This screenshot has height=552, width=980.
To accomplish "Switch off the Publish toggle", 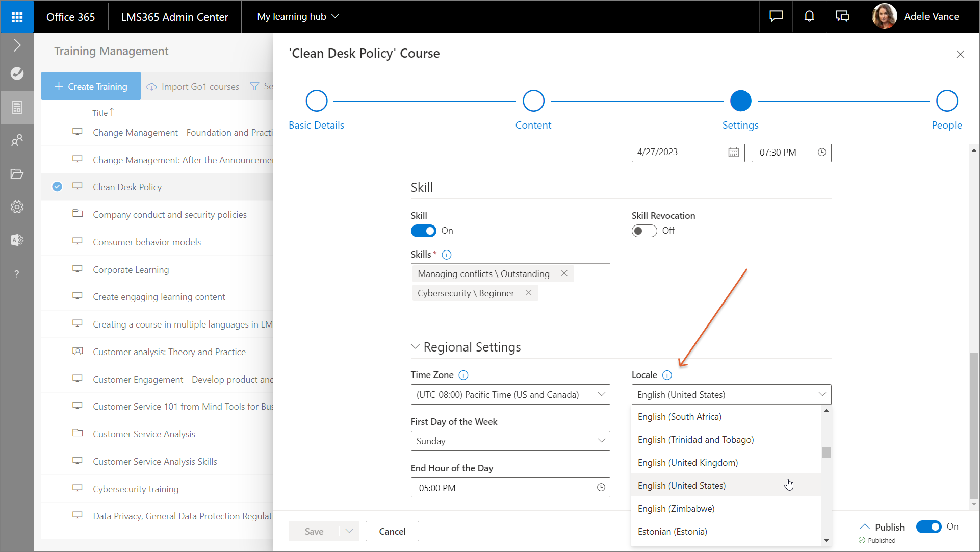I will [x=929, y=526].
